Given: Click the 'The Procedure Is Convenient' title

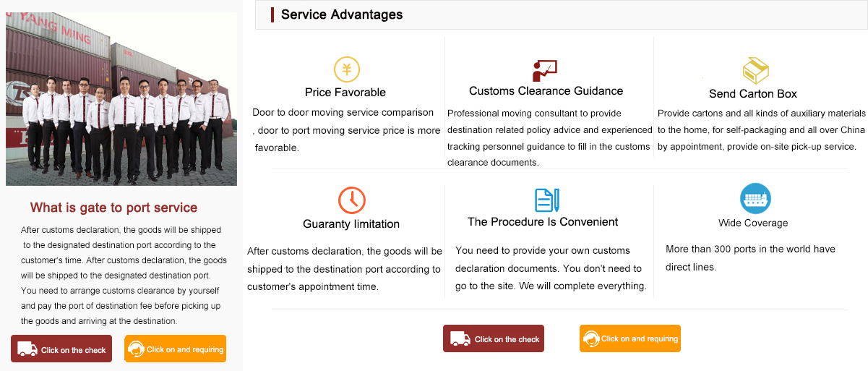Looking at the screenshot, I should point(543,222).
